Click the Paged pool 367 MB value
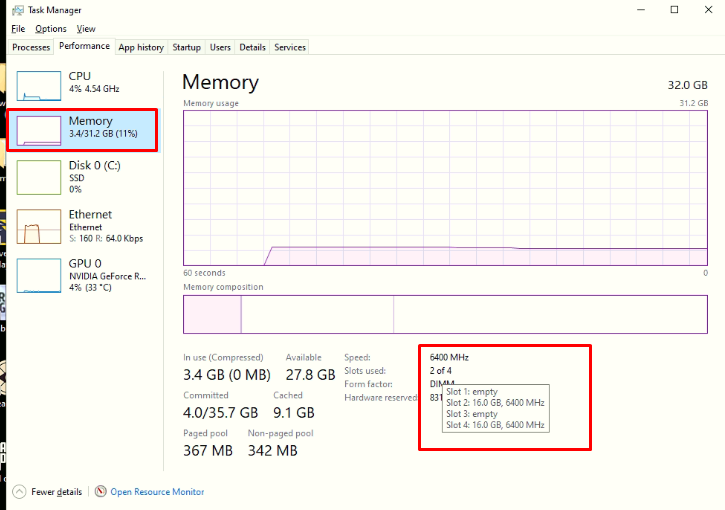725x510 pixels. point(208,450)
